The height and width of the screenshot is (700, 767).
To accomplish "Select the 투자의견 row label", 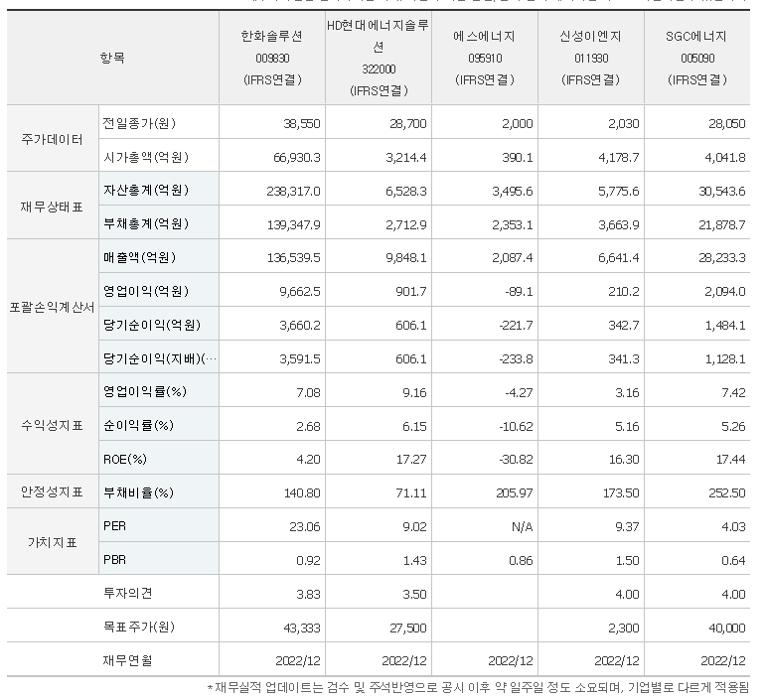I will pos(128,594).
